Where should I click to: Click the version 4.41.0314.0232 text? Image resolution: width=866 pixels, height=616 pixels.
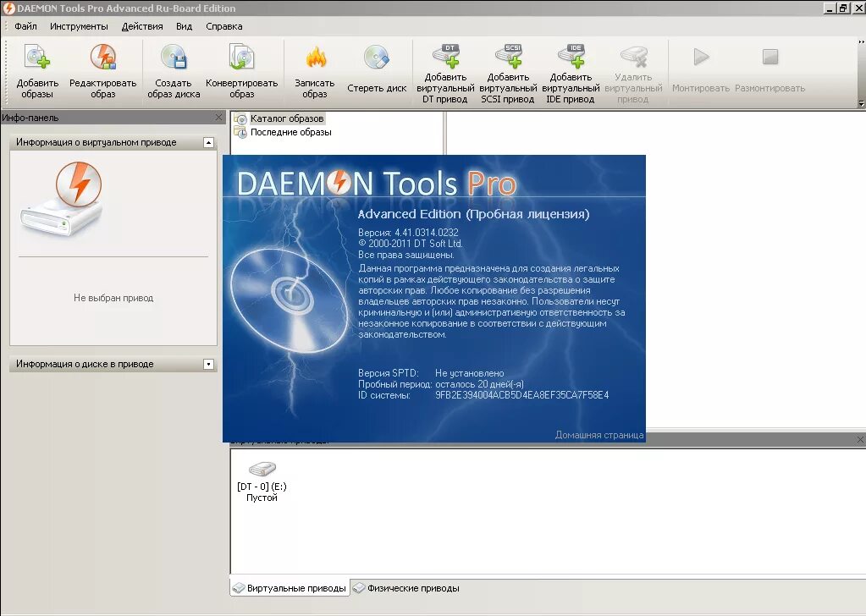pos(408,233)
